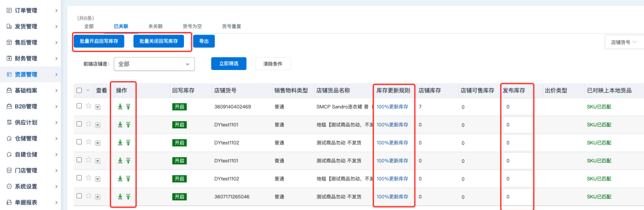Viewport: 644px width, 210px height.
Task: Expand the 订单管理 chevron in sidebar
Action: click(x=56, y=10)
